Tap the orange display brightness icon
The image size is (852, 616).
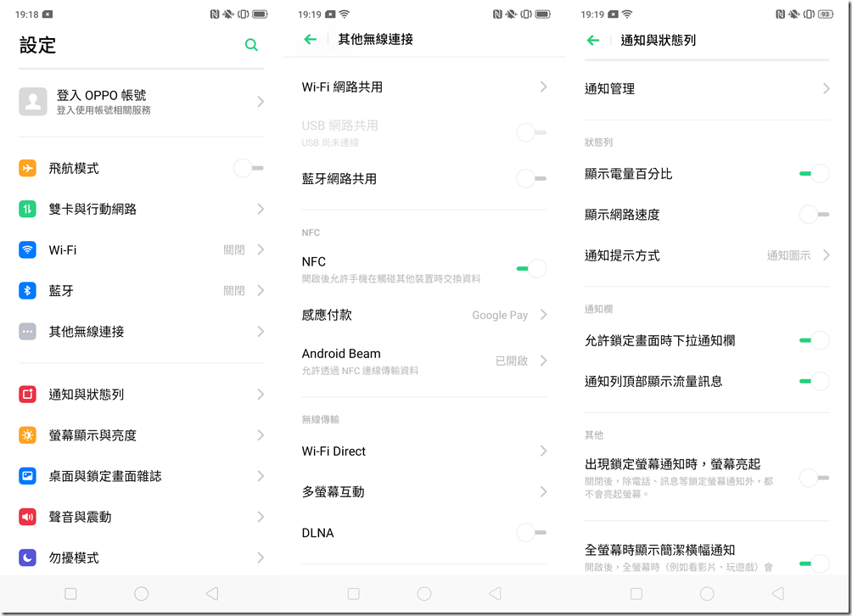pyautogui.click(x=27, y=435)
